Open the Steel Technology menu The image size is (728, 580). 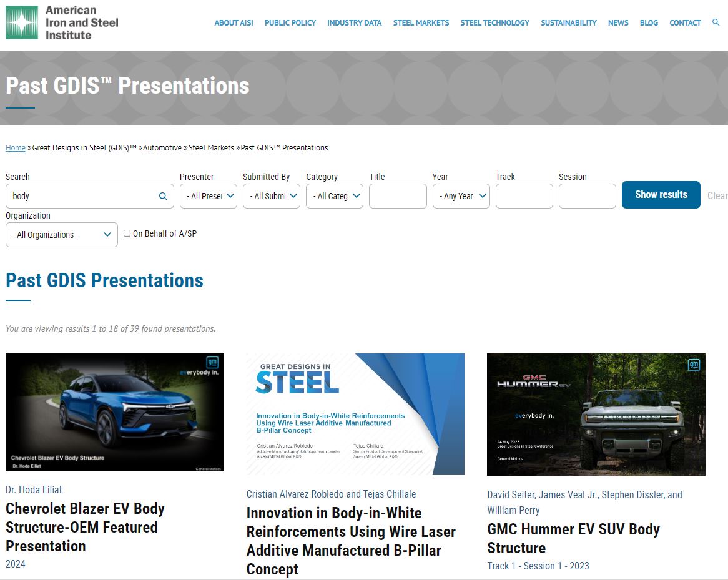[495, 22]
